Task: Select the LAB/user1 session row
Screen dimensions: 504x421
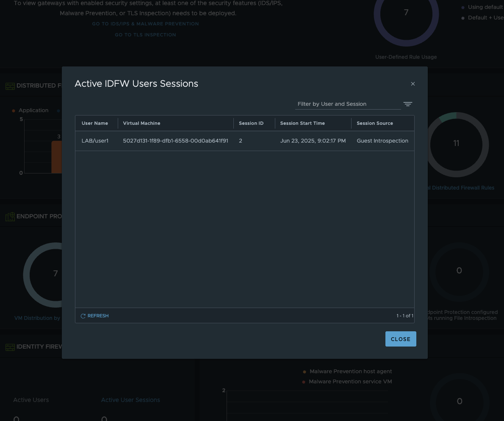Action: [244, 141]
